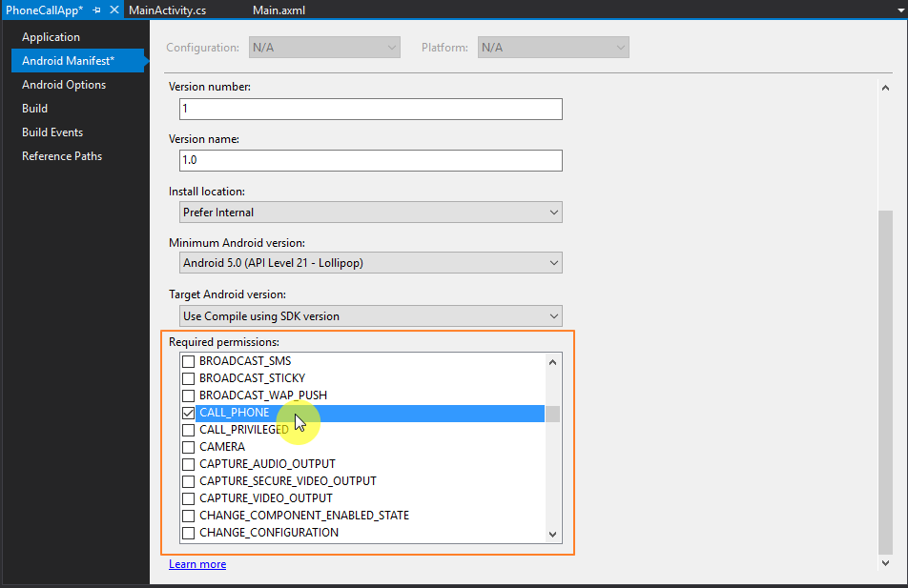
Task: Open the Application settings page
Action: [x=51, y=37]
